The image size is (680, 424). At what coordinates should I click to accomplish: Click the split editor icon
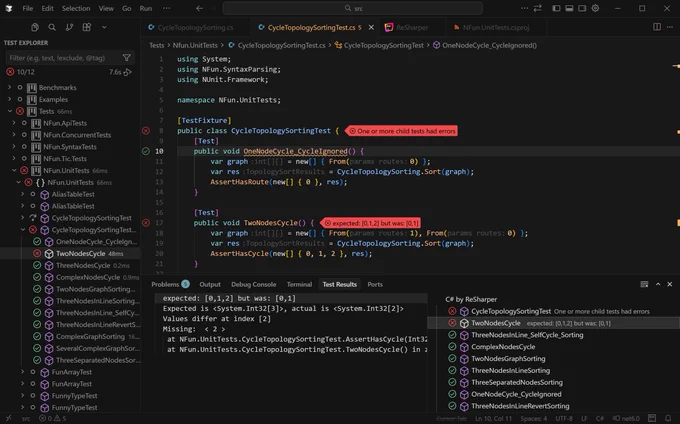click(657, 27)
